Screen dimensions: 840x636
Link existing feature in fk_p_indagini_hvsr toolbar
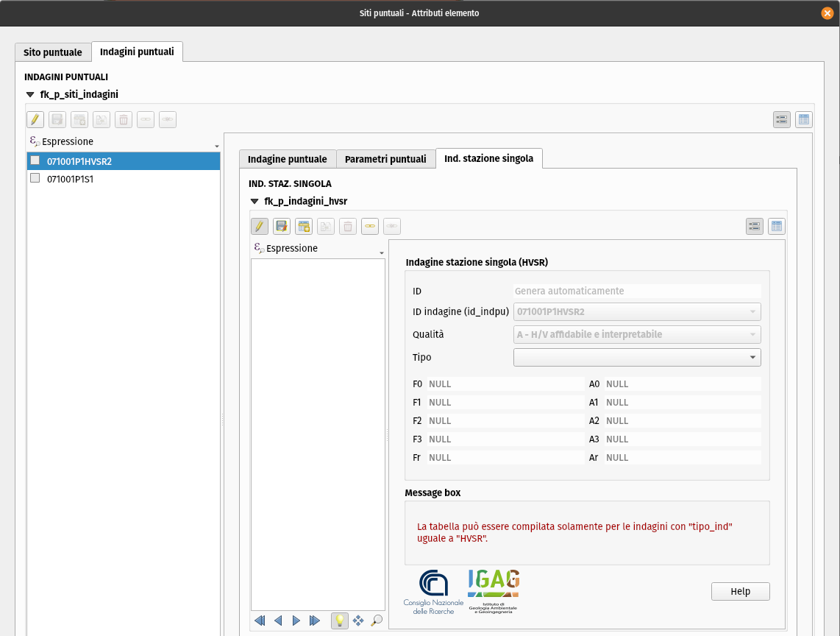pyautogui.click(x=370, y=226)
